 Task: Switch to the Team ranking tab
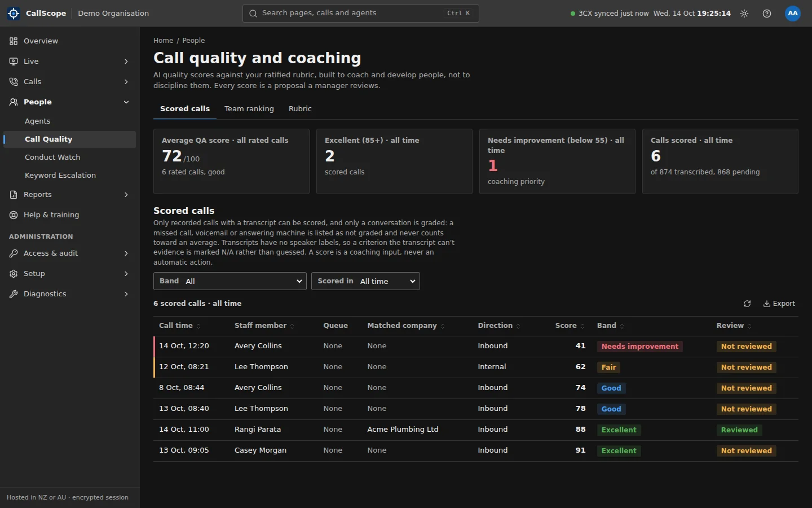pos(249,109)
